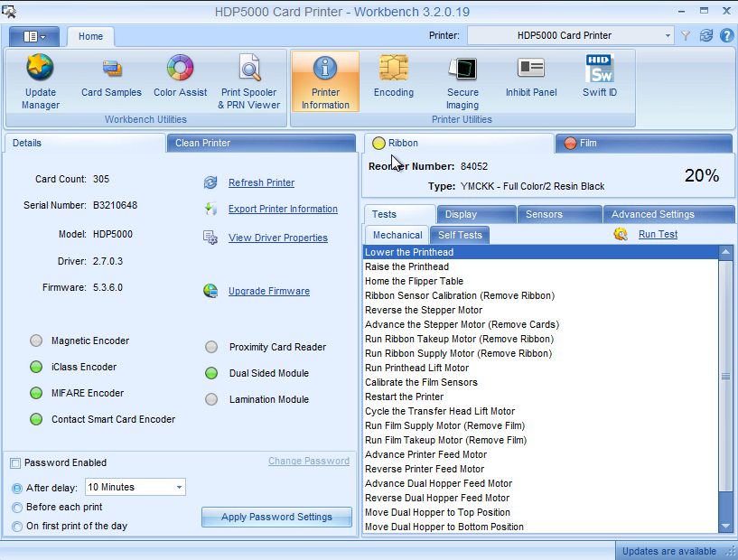The height and width of the screenshot is (560, 738).
Task: Click the help question mark icon
Action: tap(726, 35)
